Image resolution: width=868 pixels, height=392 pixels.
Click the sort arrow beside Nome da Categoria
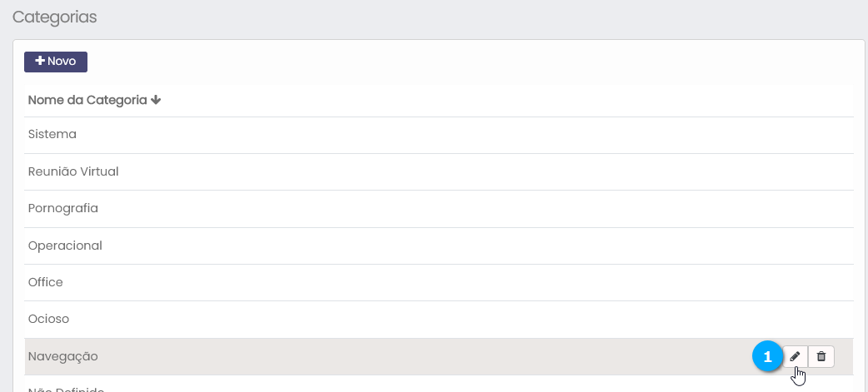[156, 100]
